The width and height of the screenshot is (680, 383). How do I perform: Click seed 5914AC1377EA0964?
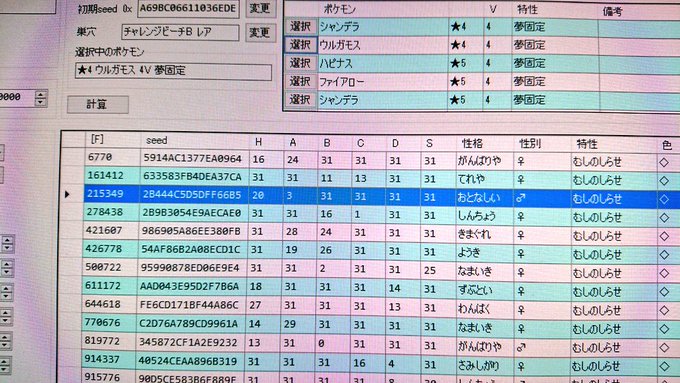point(193,159)
